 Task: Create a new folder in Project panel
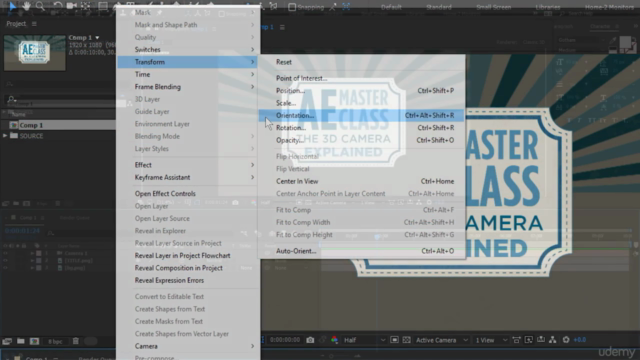(x=20, y=341)
